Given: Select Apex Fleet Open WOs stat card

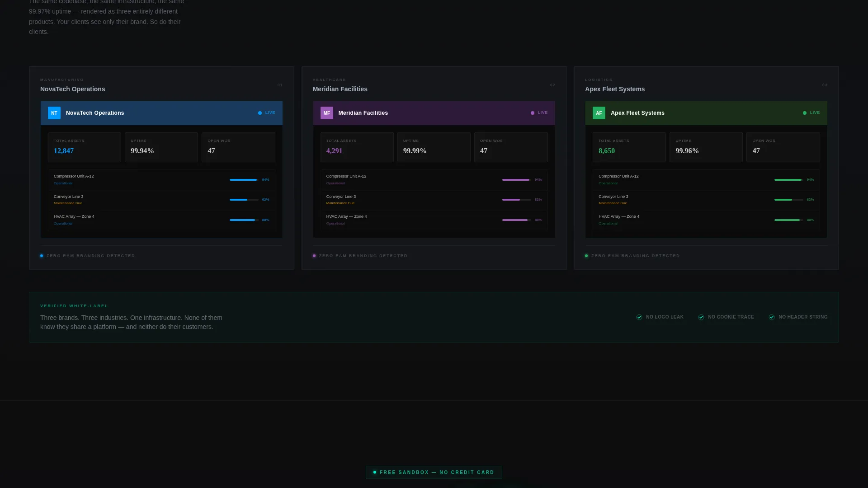Looking at the screenshot, I should 783,147.
